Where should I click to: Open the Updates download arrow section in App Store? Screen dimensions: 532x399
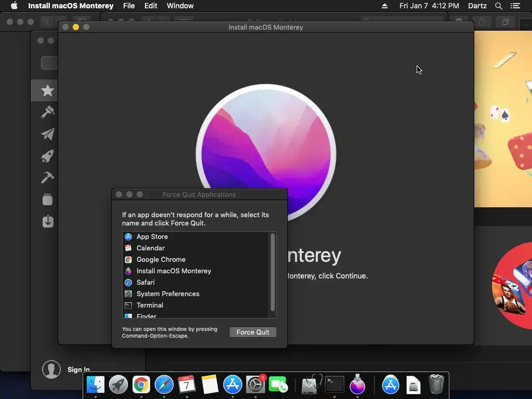(x=48, y=221)
